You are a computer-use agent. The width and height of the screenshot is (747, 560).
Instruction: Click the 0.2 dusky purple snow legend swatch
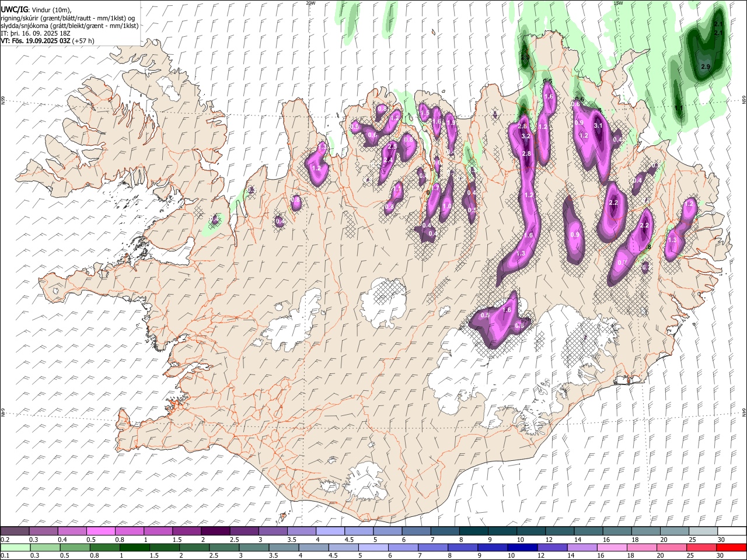[15, 531]
